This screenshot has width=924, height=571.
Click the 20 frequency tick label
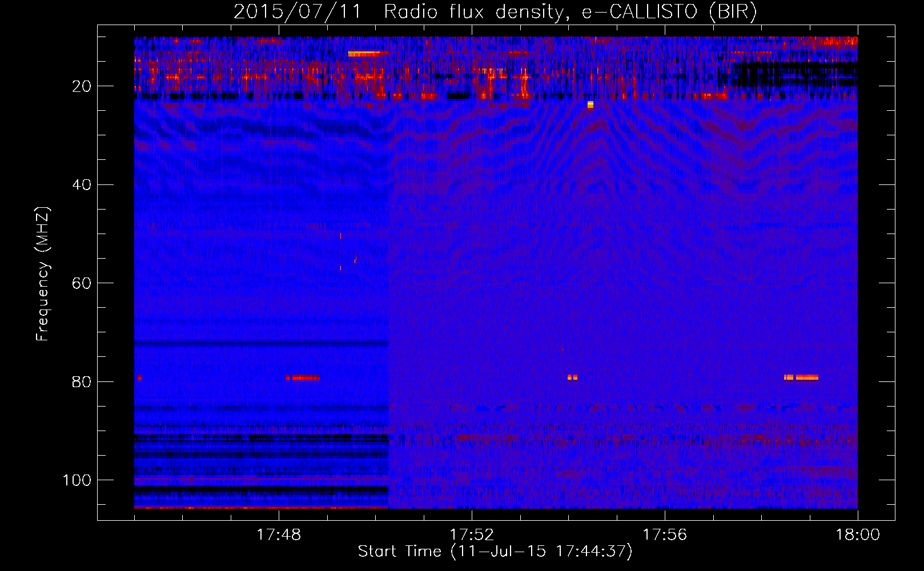pyautogui.click(x=82, y=86)
